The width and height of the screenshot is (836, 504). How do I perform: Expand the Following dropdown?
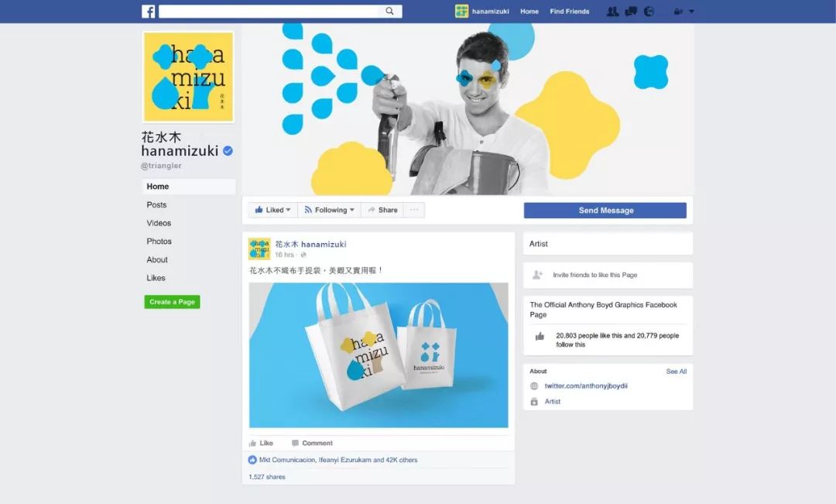[329, 210]
